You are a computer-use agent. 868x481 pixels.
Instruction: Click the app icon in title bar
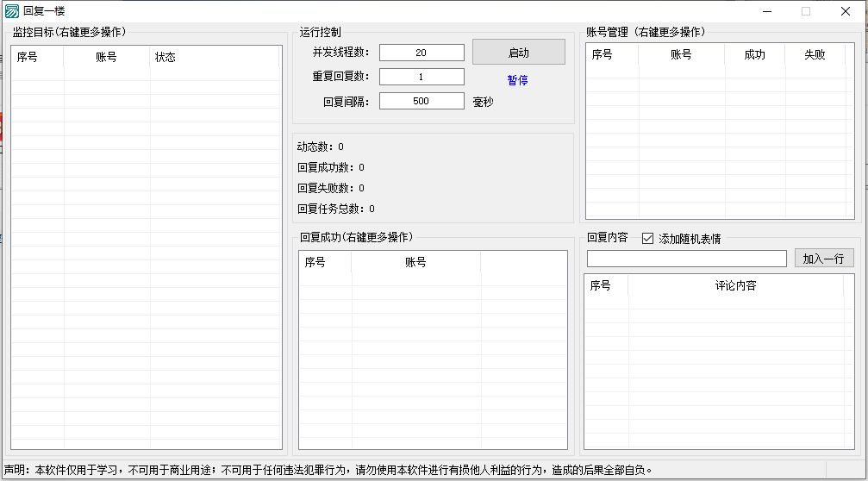coord(12,11)
